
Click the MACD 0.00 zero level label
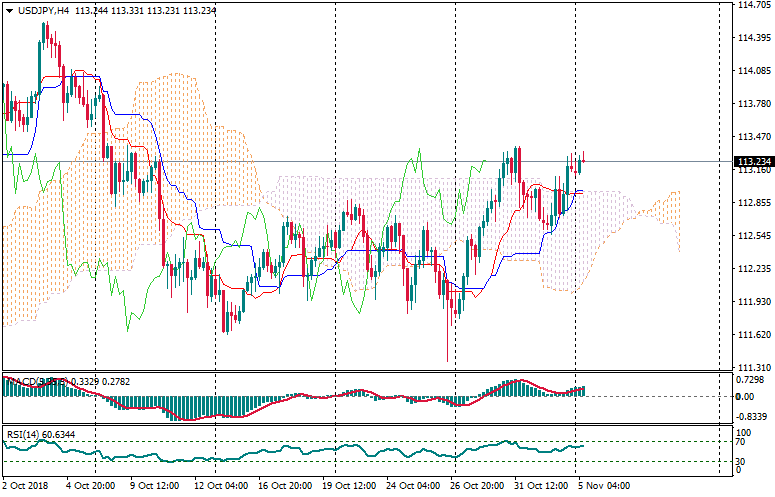pyautogui.click(x=747, y=395)
